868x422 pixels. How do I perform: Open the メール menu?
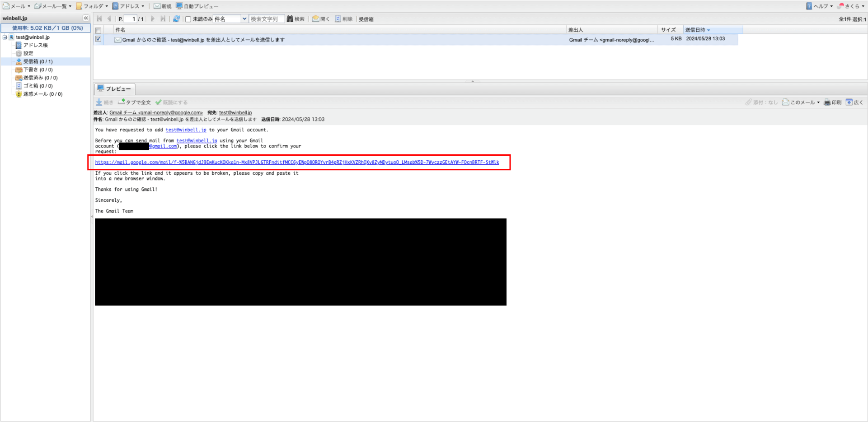(16, 6)
